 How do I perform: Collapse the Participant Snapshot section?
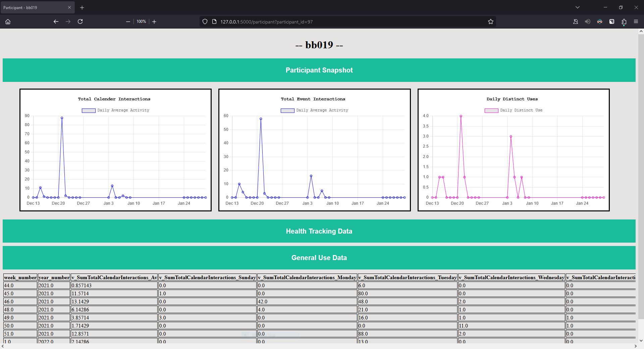tap(319, 70)
